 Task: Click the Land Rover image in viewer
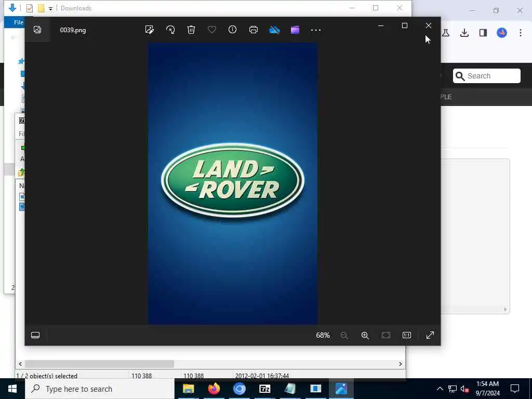click(x=233, y=183)
